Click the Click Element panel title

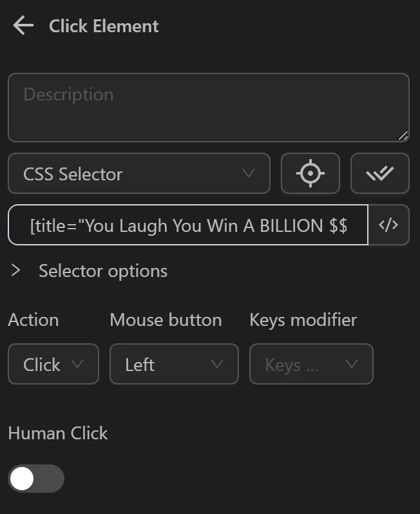(x=104, y=26)
